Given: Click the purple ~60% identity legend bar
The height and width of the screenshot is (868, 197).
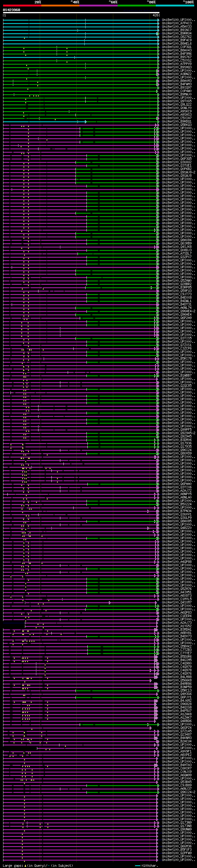Looking at the screenshot, I should [x=98, y=6].
